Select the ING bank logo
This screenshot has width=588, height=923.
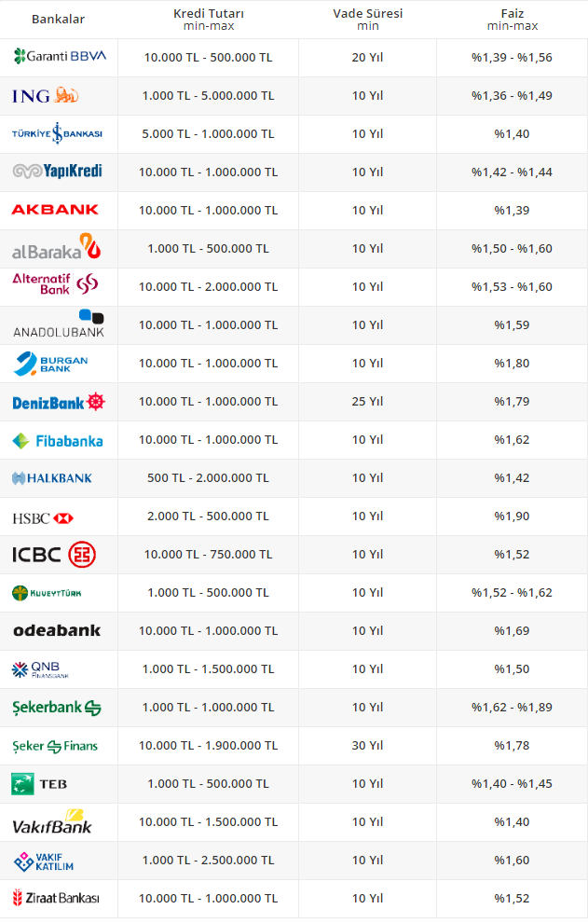pyautogui.click(x=46, y=95)
